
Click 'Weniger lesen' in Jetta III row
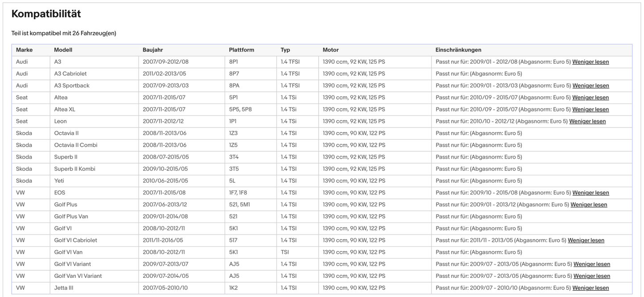[x=591, y=288]
